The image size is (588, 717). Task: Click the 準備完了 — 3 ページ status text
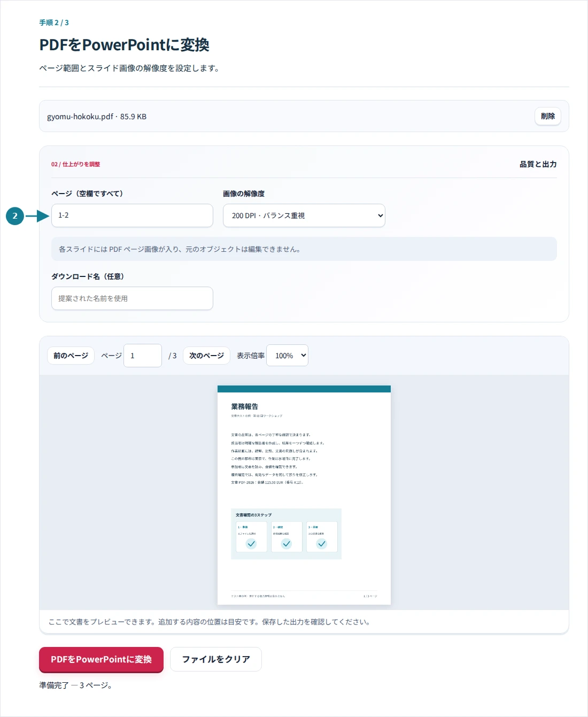pos(75,685)
